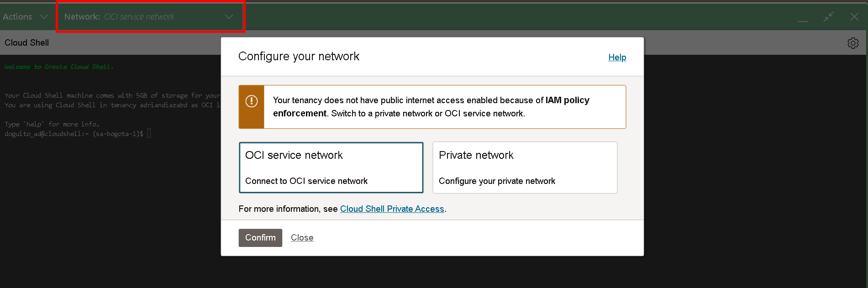Click the Welcome to Oracle Cloud Shell text
This screenshot has height=288, width=868.
(59, 67)
